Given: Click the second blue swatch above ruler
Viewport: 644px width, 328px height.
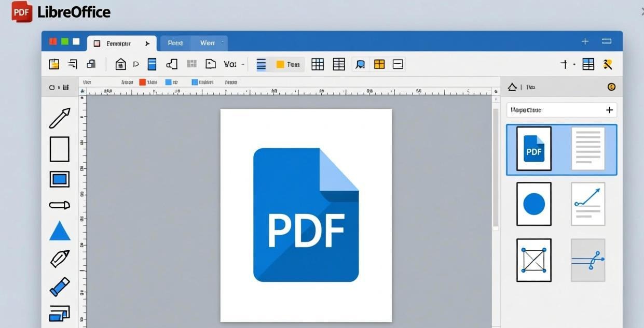Looking at the screenshot, I should click(x=195, y=82).
